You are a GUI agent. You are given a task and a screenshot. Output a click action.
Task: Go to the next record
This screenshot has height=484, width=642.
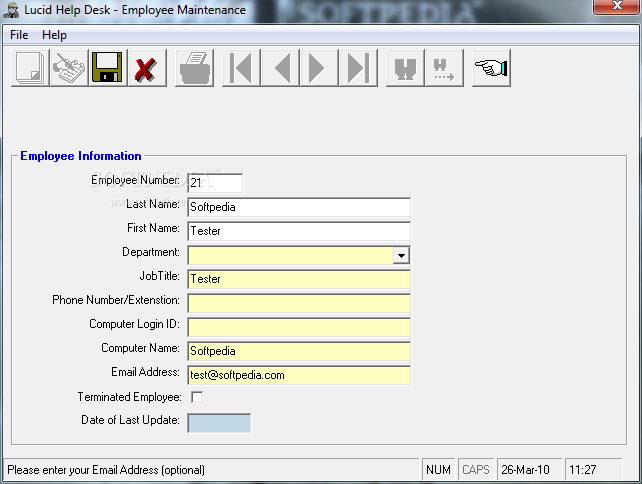[319, 68]
